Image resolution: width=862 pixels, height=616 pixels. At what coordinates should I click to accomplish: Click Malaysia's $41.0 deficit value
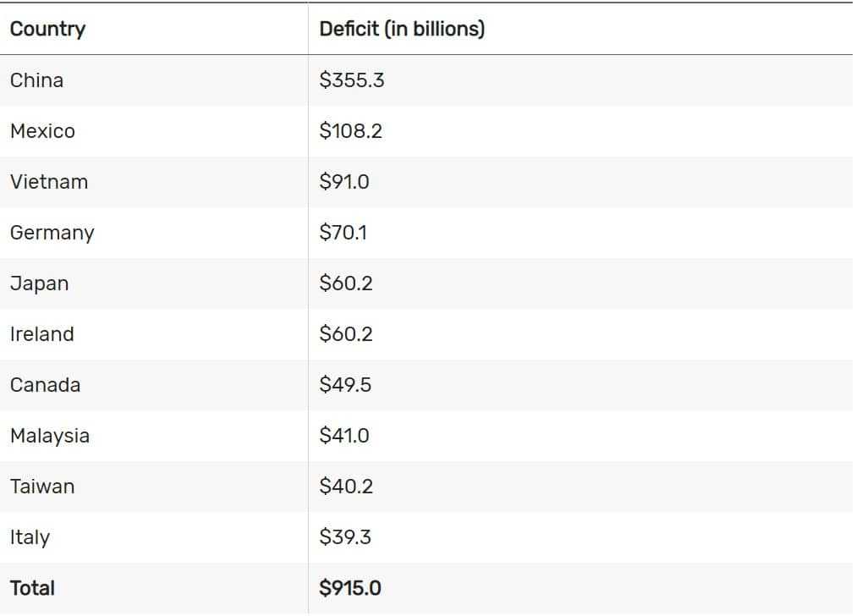tap(344, 436)
